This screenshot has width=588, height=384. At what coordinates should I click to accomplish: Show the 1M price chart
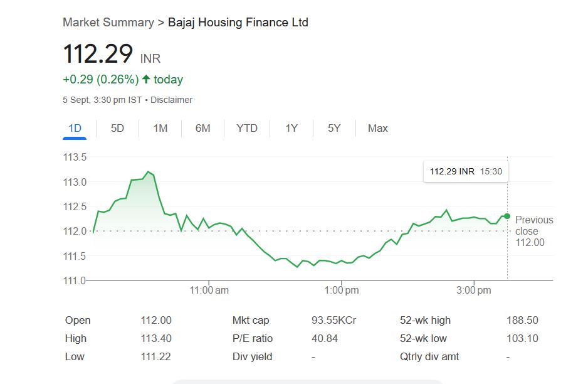[160, 128]
